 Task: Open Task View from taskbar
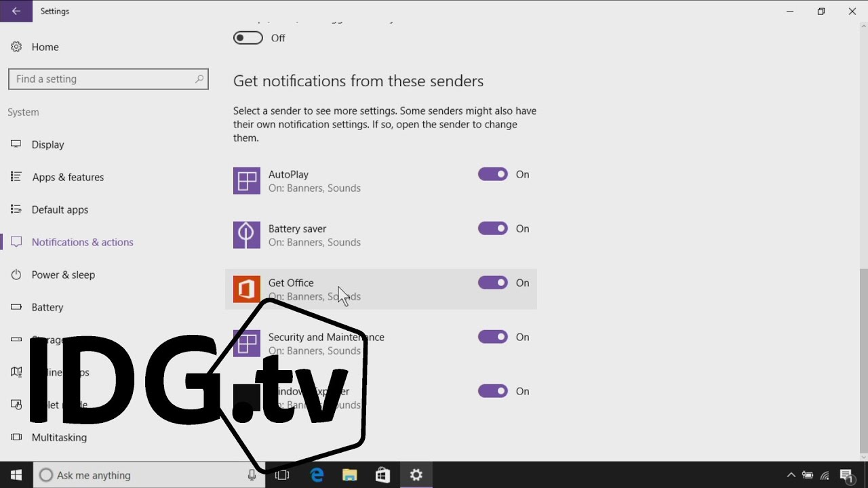pyautogui.click(x=282, y=475)
